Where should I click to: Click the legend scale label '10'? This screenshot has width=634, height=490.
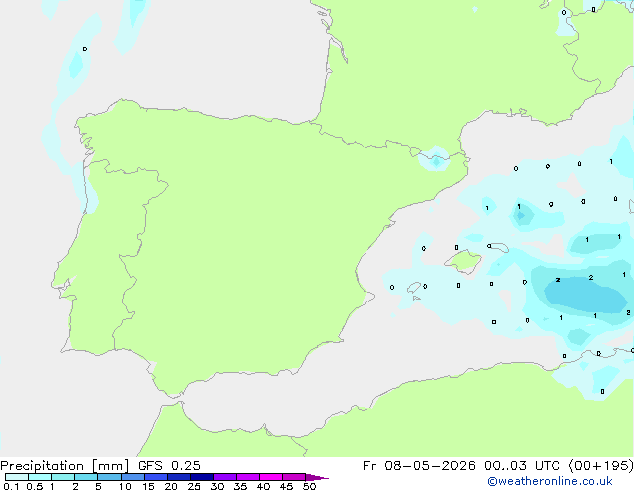[x=125, y=486]
